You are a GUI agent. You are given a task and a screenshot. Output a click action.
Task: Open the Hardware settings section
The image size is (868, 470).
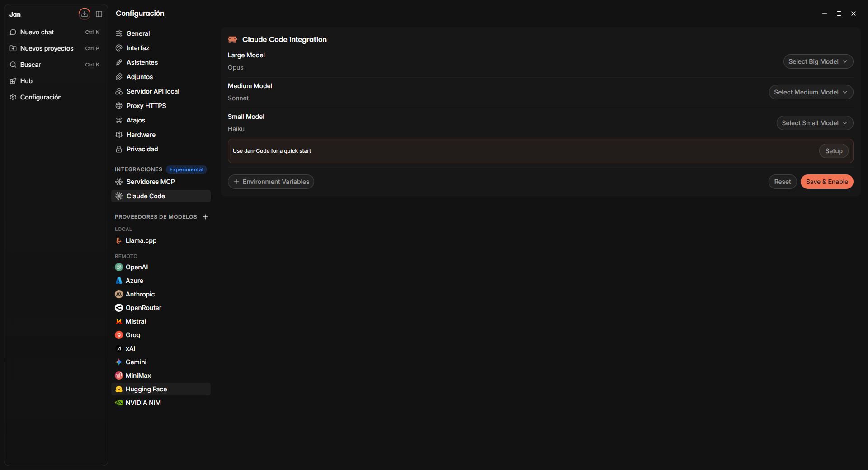point(161,135)
